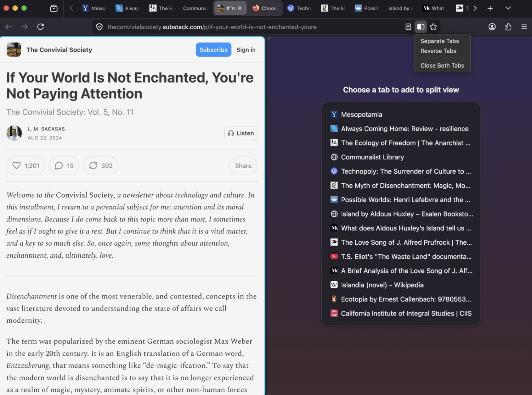This screenshot has width=532, height=395.
Task: Reload the current page
Action: point(41,27)
